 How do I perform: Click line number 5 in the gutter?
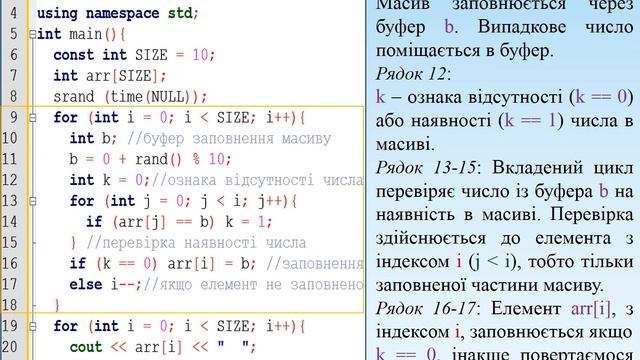[x=14, y=34]
